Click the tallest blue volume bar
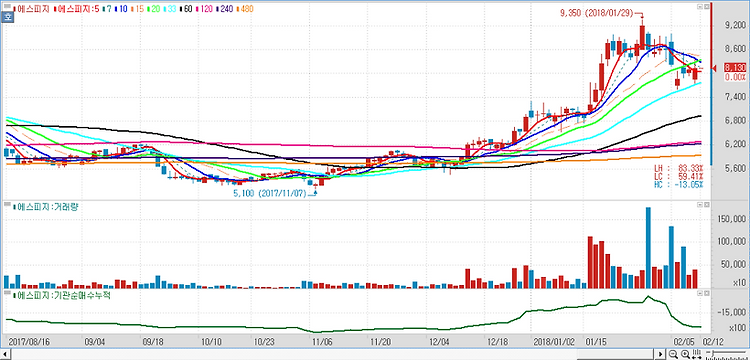This screenshot has height=360, width=750. pos(648,248)
